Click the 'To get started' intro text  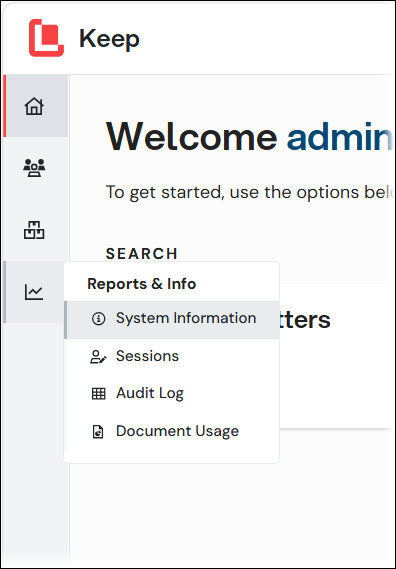(x=250, y=193)
